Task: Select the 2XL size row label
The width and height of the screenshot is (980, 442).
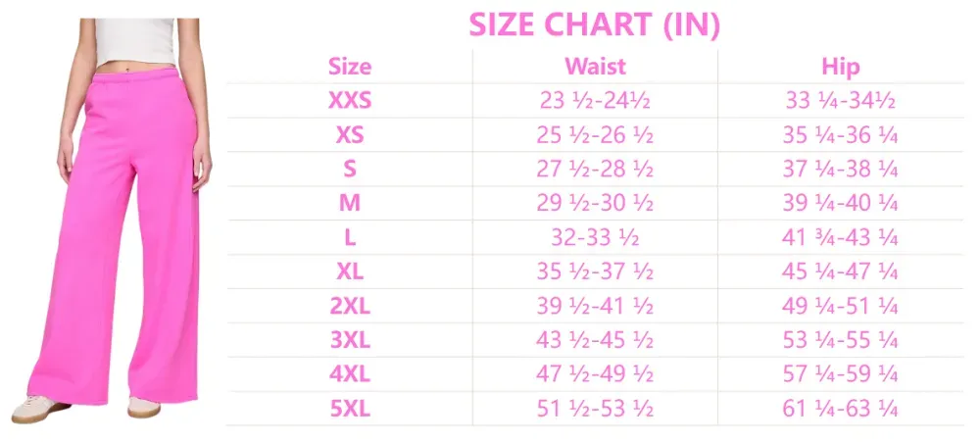Action: pos(350,306)
